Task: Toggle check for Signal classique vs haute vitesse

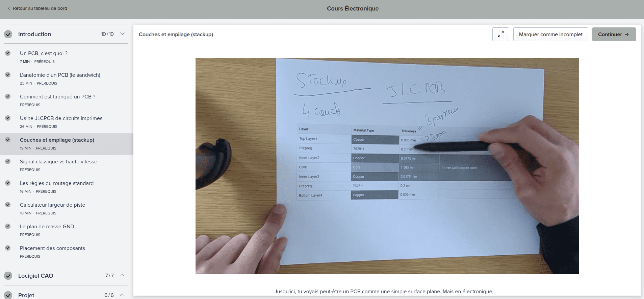Action: pyautogui.click(x=8, y=161)
